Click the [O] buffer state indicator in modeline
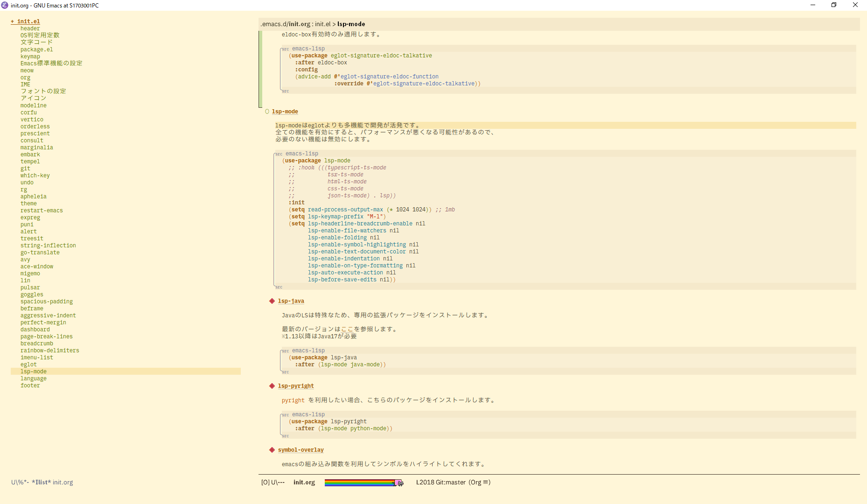Viewport: 867px width, 504px height. (266, 483)
